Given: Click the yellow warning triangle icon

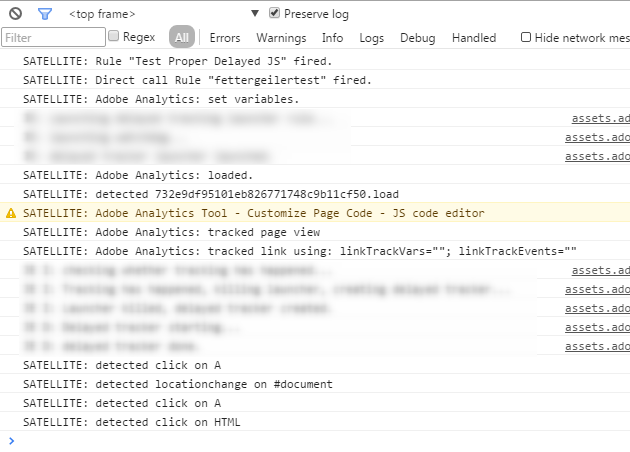Looking at the screenshot, I should point(11,213).
